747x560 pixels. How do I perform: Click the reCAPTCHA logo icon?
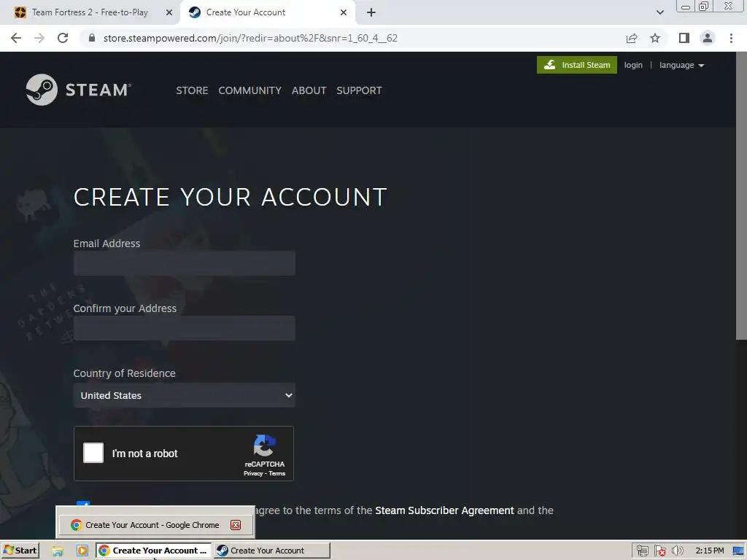click(264, 446)
